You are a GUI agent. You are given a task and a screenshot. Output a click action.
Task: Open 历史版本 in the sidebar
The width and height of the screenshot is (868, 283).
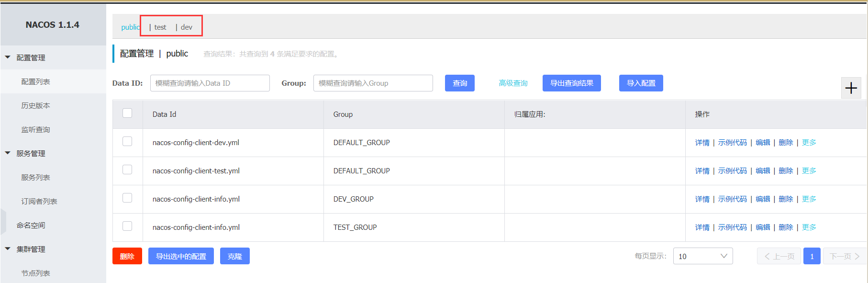35,105
